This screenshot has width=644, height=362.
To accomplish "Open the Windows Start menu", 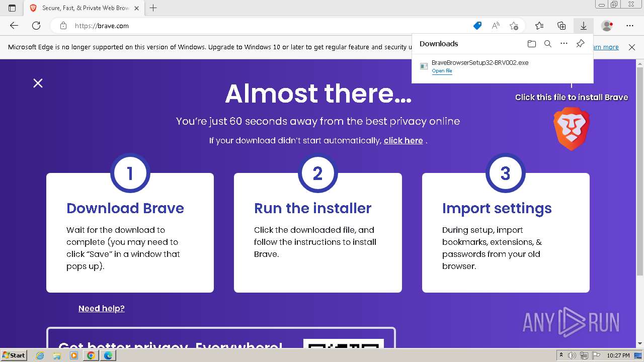I will point(14,355).
